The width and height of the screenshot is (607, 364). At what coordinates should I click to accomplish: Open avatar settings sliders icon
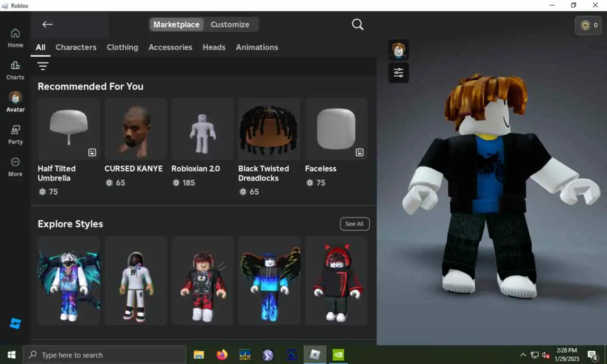(x=398, y=73)
